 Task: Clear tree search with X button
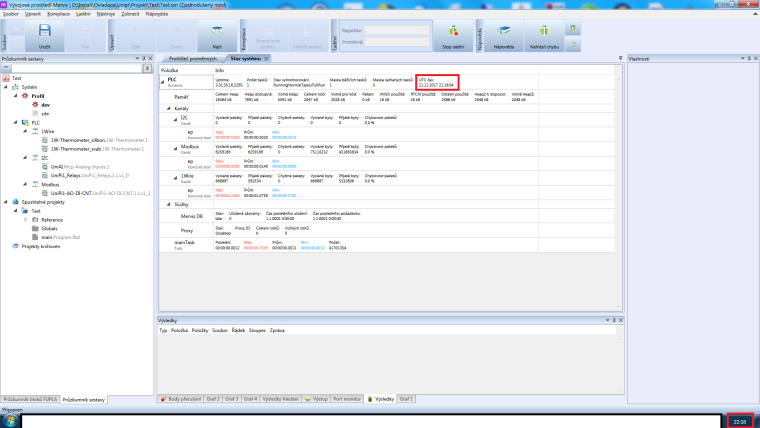click(146, 69)
